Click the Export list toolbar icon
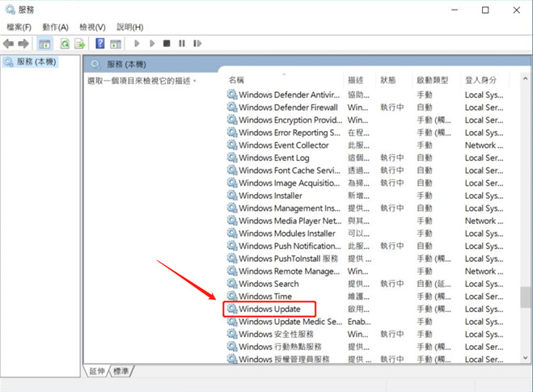Viewport: 533px width, 392px height. click(80, 44)
